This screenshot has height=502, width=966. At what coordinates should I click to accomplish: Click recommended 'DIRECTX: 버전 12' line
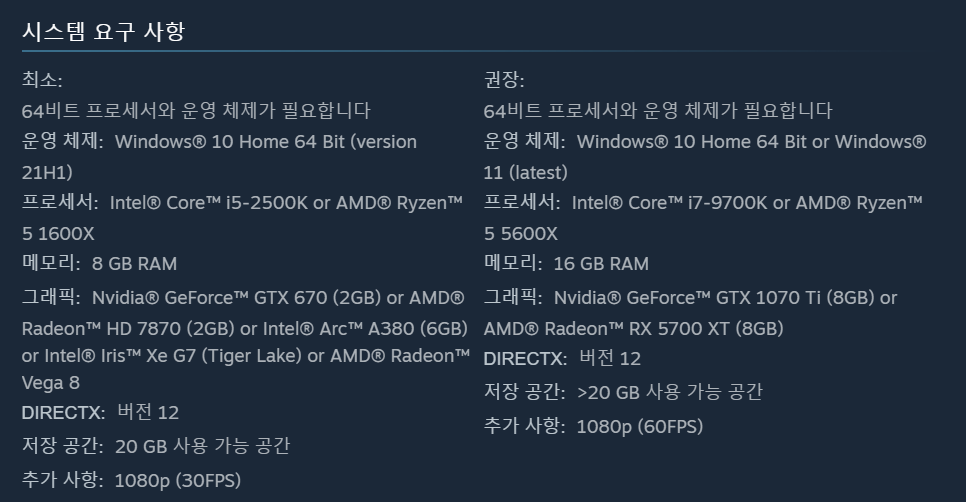562,358
